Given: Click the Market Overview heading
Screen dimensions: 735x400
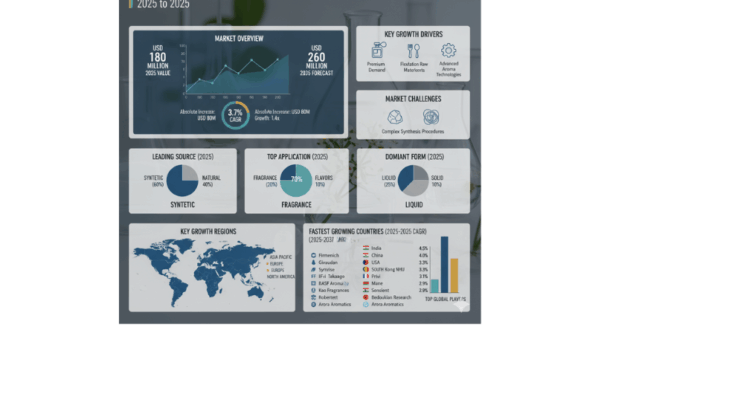Looking at the screenshot, I should [239, 38].
